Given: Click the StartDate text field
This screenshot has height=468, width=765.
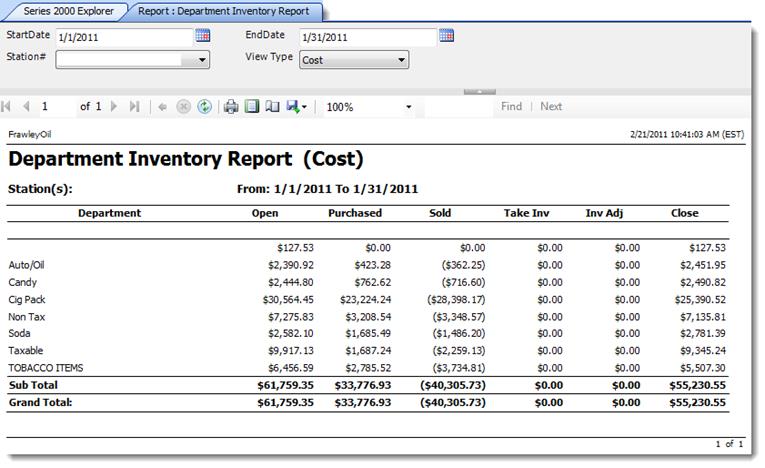Looking at the screenshot, I should coord(122,37).
